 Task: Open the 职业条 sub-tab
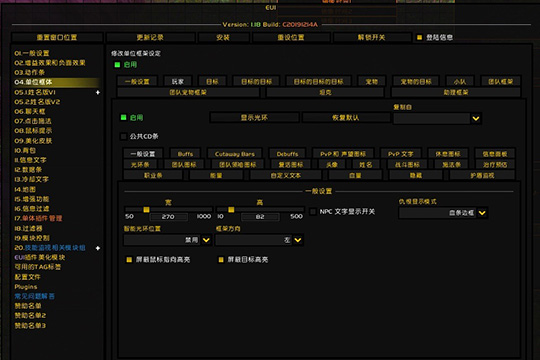153,175
